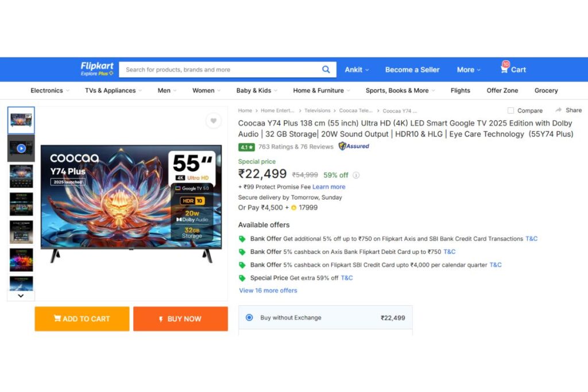588x392 pixels.
Task: Expand the Electronics category menu
Action: coord(50,91)
